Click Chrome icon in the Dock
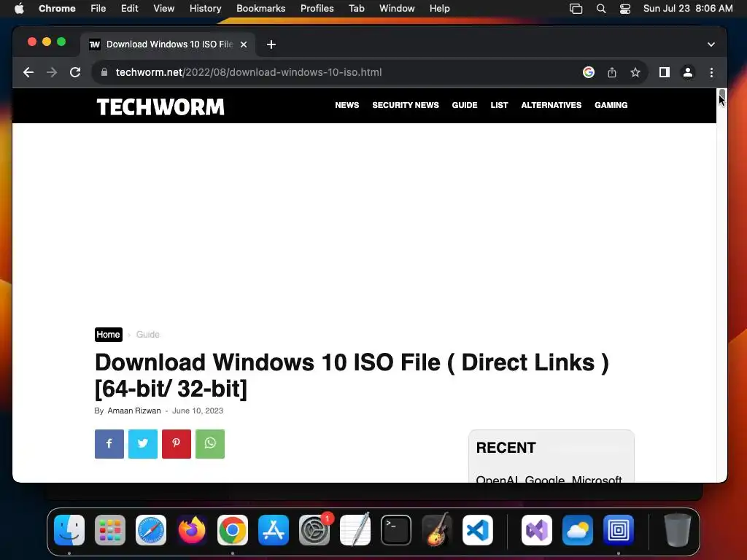The image size is (747, 560). [233, 530]
